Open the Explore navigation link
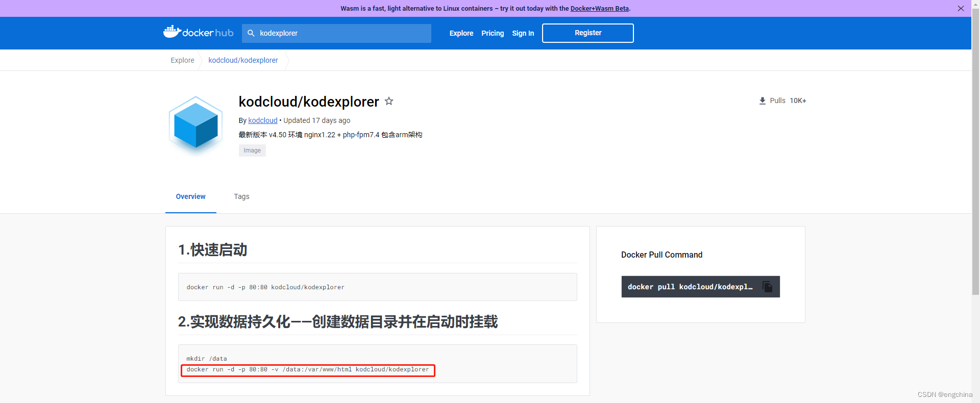The width and height of the screenshot is (980, 403). pyautogui.click(x=461, y=33)
